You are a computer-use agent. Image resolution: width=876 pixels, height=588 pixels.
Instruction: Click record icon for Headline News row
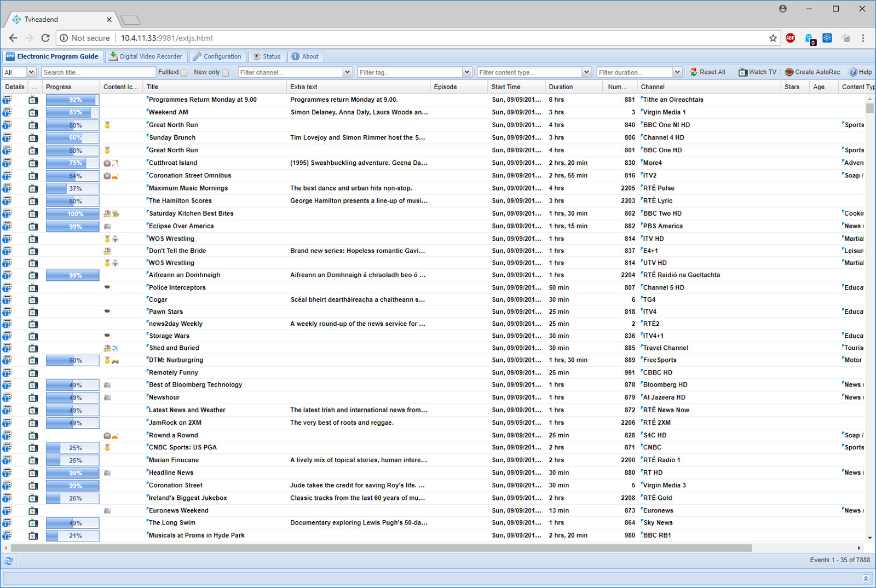33,473
